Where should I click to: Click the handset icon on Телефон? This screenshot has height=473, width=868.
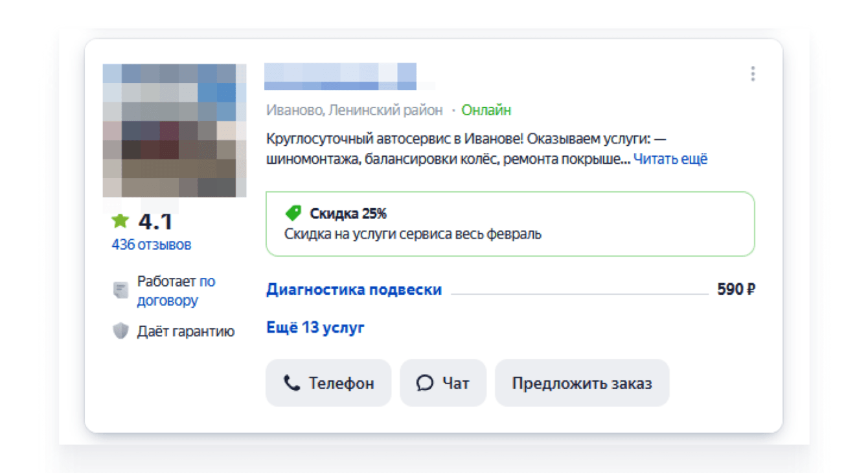pos(292,383)
